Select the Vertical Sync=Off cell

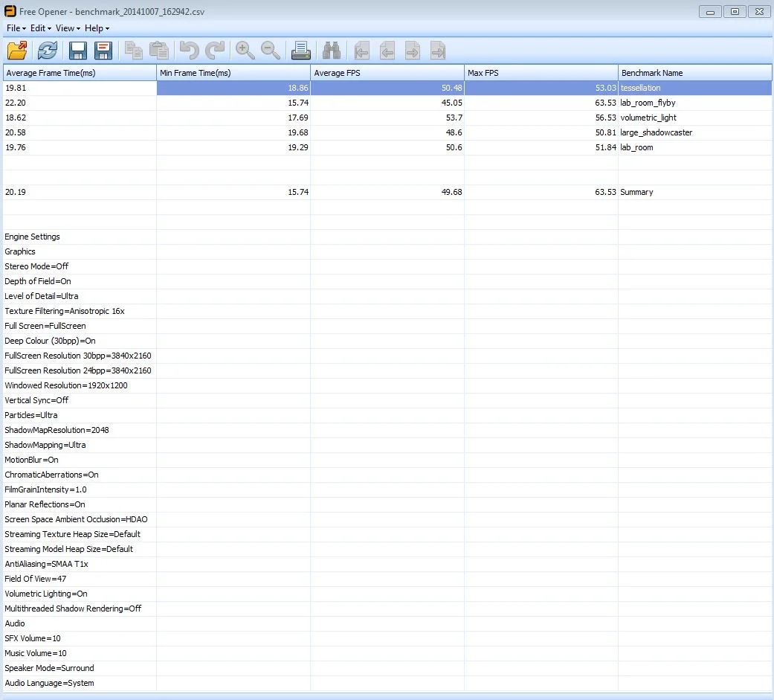coord(80,400)
